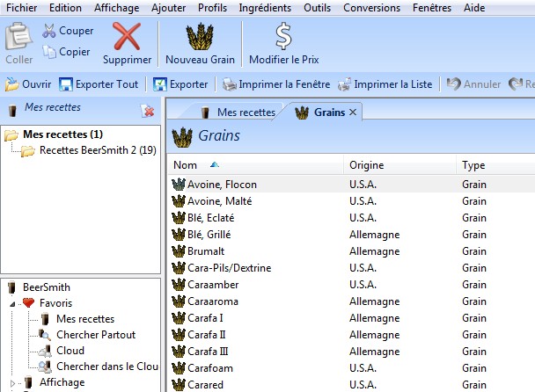Viewport: 535px width, 392px height.
Task: Click the Couper scissors icon
Action: tap(49, 32)
